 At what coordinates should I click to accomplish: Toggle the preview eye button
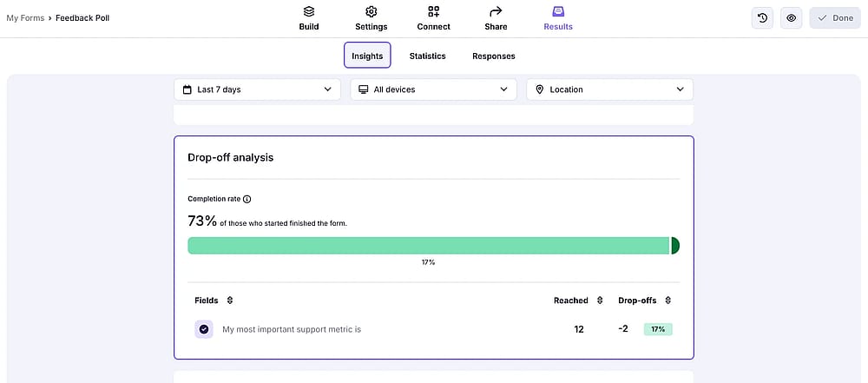pos(792,17)
